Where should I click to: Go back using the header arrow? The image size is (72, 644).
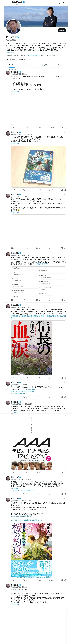[7, 3]
